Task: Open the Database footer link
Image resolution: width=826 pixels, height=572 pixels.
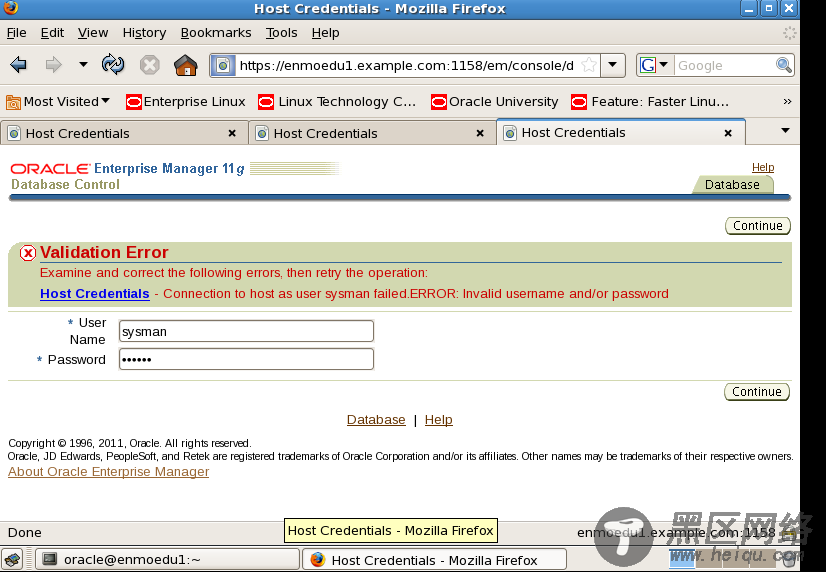Action: click(x=376, y=420)
